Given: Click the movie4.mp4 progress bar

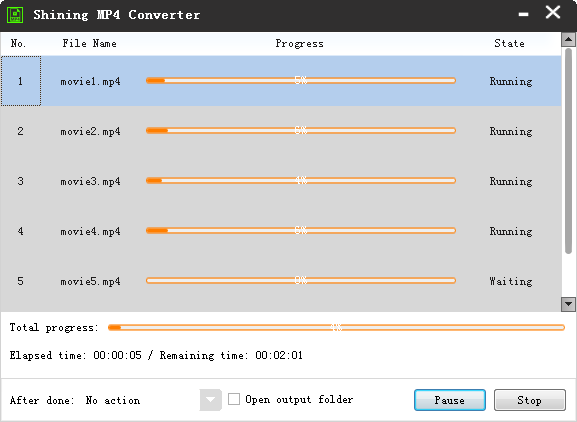Looking at the screenshot, I should coord(301,231).
